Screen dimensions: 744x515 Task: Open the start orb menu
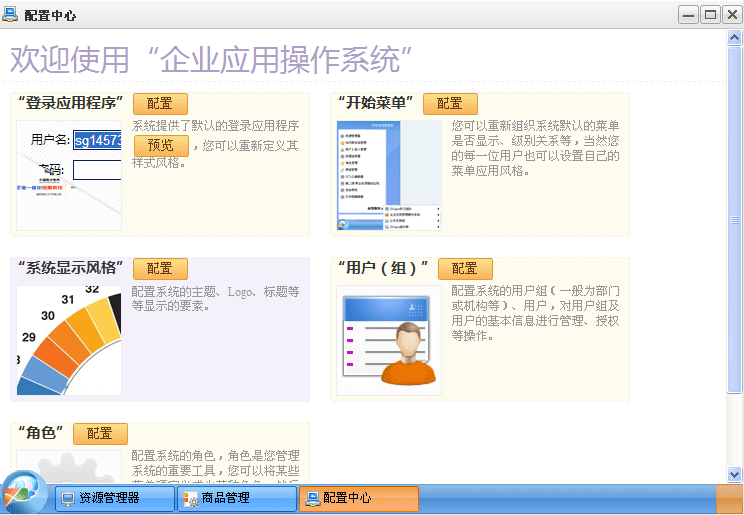(24, 494)
